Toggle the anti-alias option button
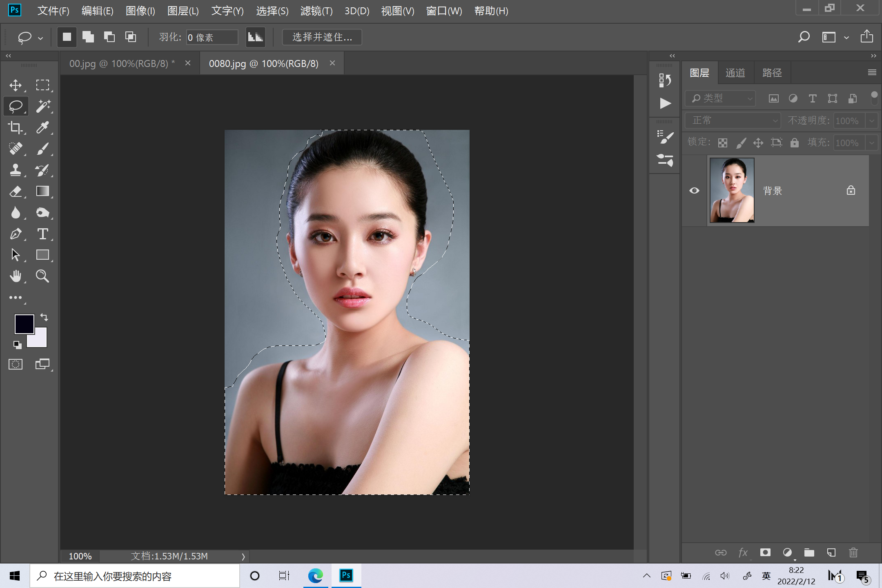The image size is (882, 588). 256,37
